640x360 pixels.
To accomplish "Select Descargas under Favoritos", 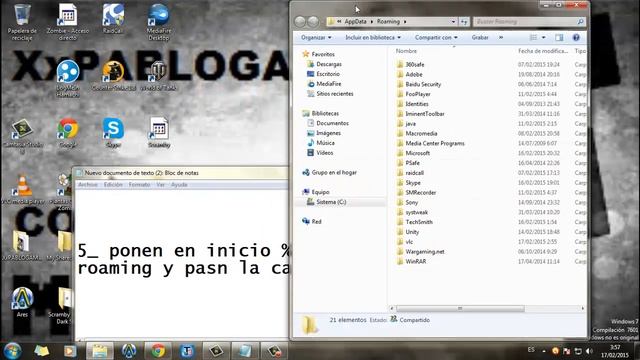I will tap(329, 64).
